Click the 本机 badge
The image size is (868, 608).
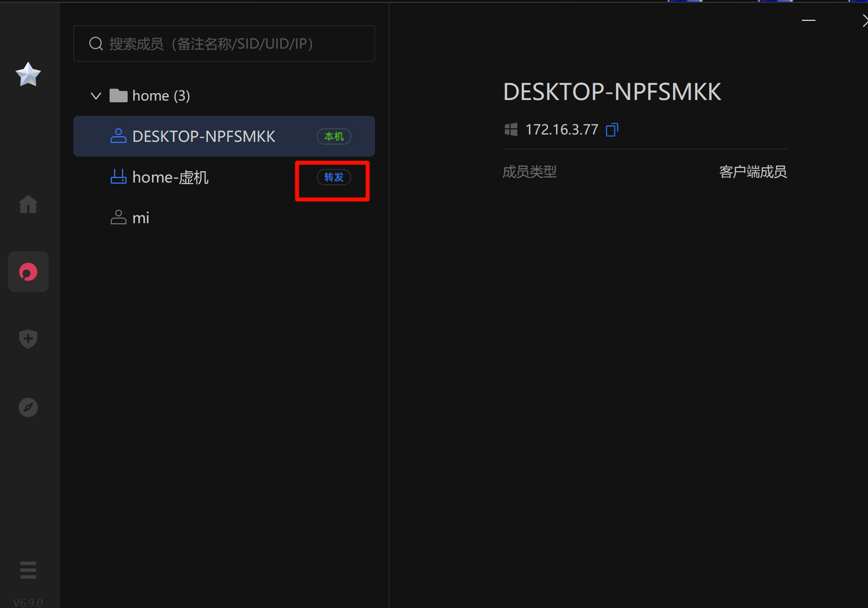pyautogui.click(x=334, y=136)
